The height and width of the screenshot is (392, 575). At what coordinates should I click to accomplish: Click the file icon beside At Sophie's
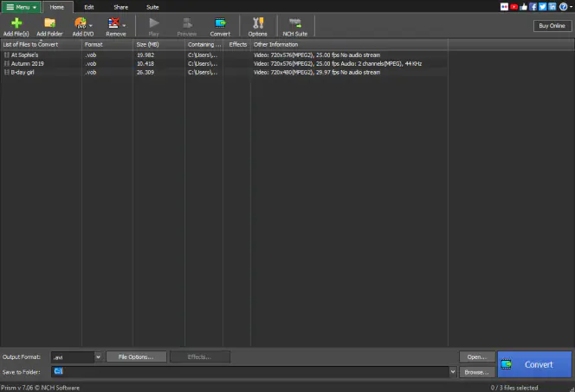pyautogui.click(x=7, y=55)
